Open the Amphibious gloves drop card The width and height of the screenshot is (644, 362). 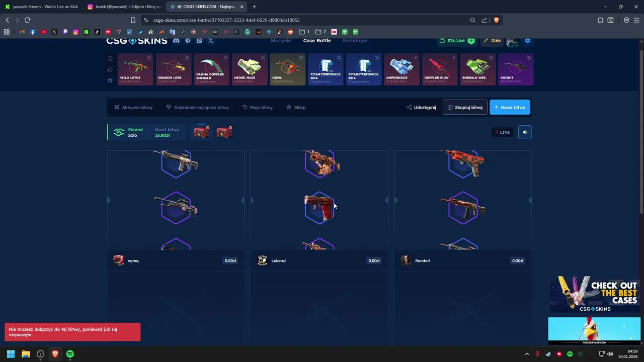pyautogui.click(x=401, y=69)
